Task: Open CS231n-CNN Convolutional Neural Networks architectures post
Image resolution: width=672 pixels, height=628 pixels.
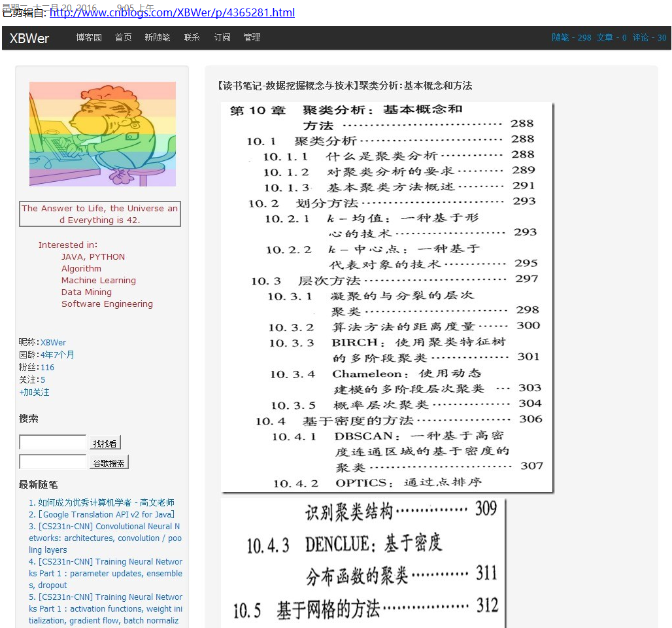Action: (x=105, y=538)
